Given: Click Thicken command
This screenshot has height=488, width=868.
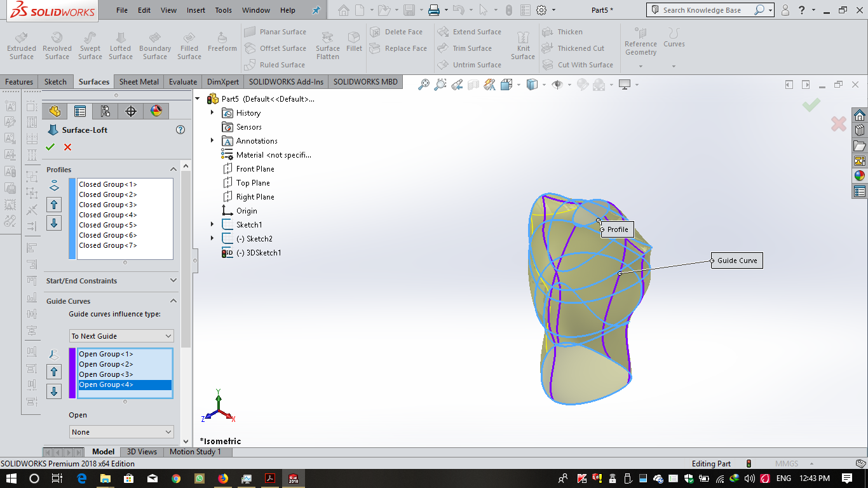Looking at the screenshot, I should (562, 32).
